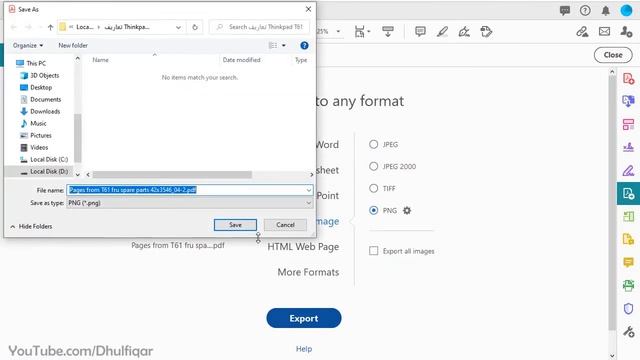640x360 pixels.
Task: Add a comment with sticky note tool
Action: pyautogui.click(x=420, y=31)
